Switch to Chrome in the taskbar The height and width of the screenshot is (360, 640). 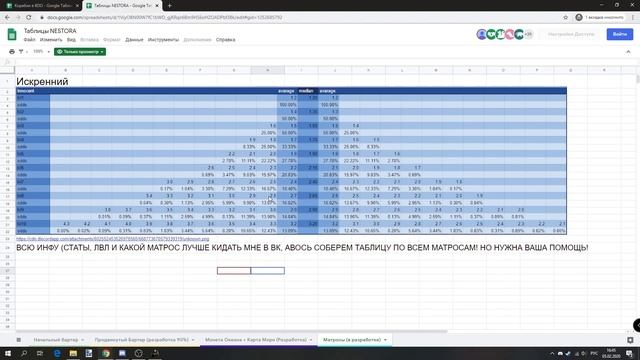tap(106, 353)
